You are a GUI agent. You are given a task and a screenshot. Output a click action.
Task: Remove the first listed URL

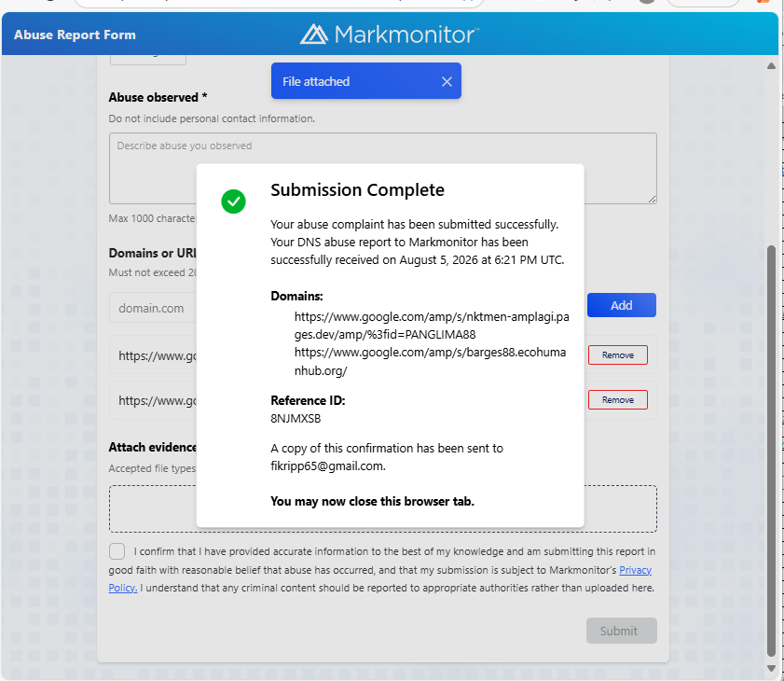(x=617, y=354)
